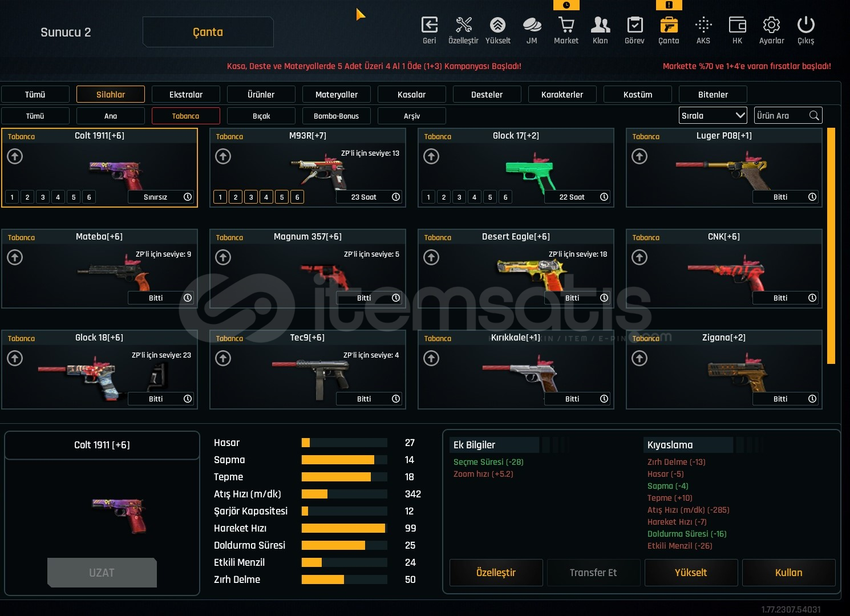Viewport: 850px width, 616px height.
Task: Switch to the Bitenler tab
Action: coord(713,94)
